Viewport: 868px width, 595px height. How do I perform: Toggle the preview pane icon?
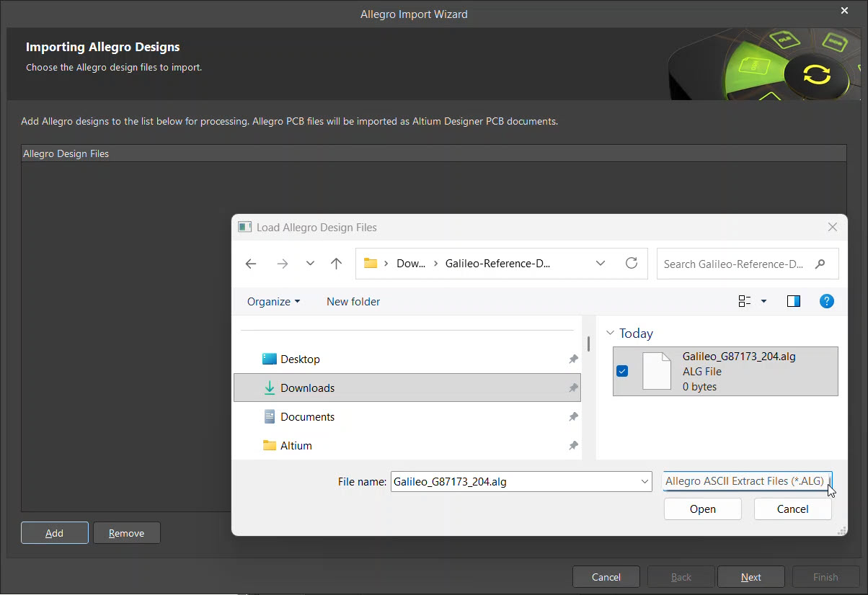click(794, 301)
